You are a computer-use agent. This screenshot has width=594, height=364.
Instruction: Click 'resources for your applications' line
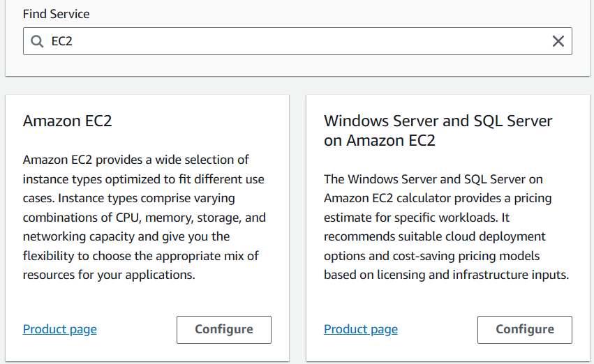coord(109,275)
